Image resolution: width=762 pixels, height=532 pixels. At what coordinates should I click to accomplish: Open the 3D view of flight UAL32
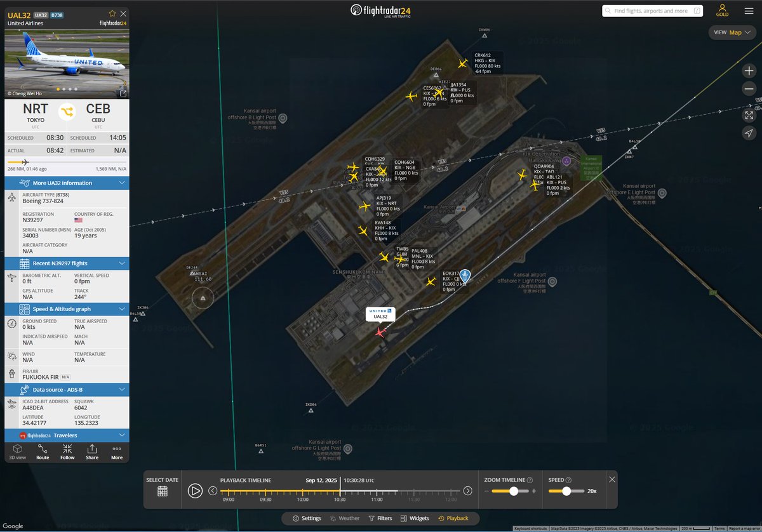pyautogui.click(x=17, y=451)
